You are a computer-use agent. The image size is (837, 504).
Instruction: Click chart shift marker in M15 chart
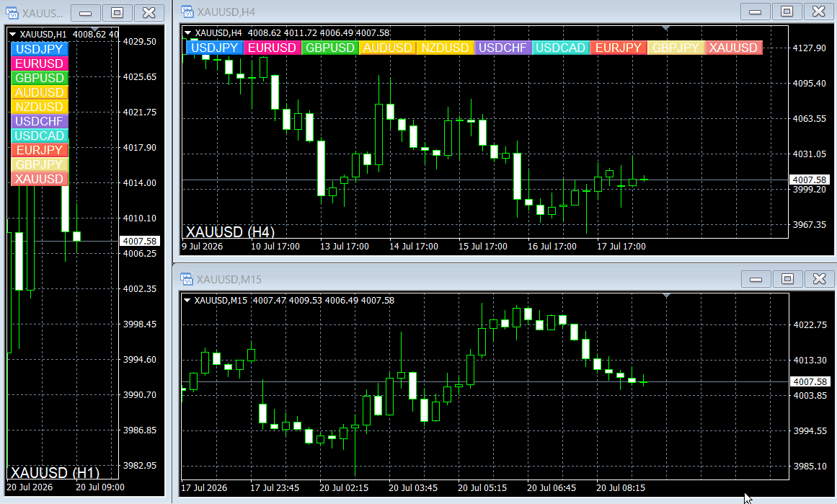pos(666,295)
